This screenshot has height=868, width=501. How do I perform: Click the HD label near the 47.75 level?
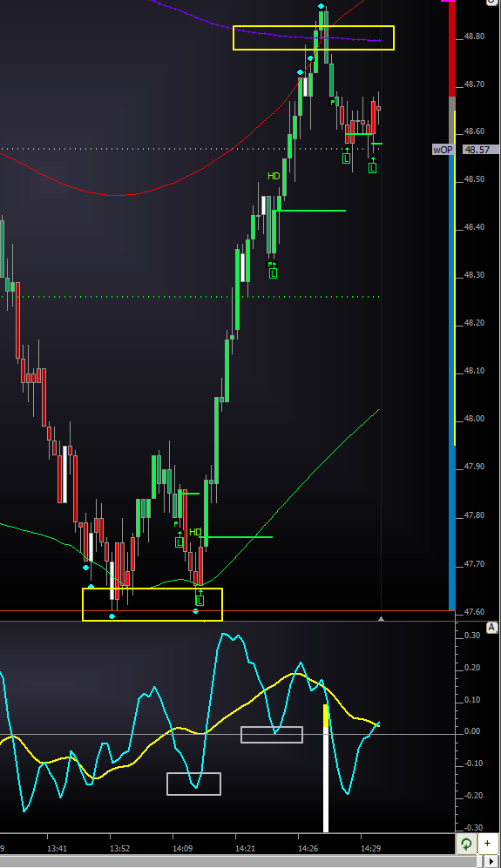(195, 532)
